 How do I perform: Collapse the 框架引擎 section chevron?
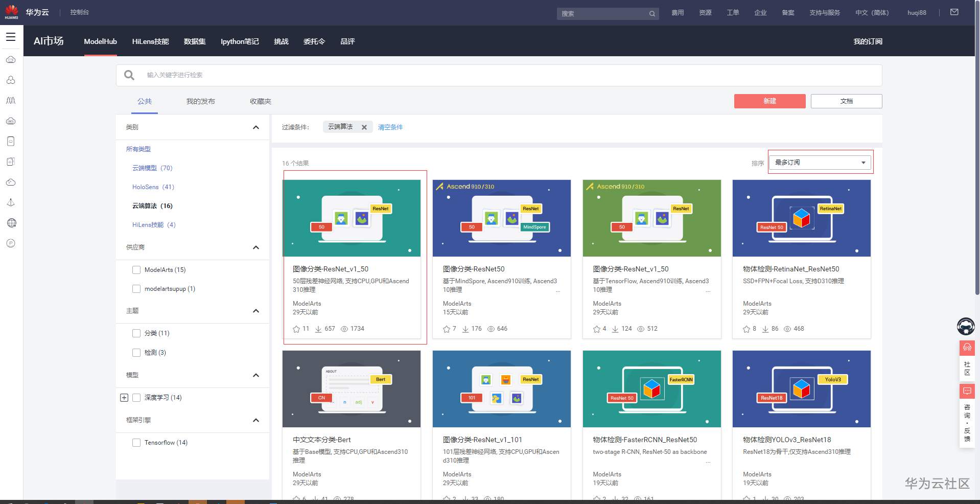click(x=256, y=420)
